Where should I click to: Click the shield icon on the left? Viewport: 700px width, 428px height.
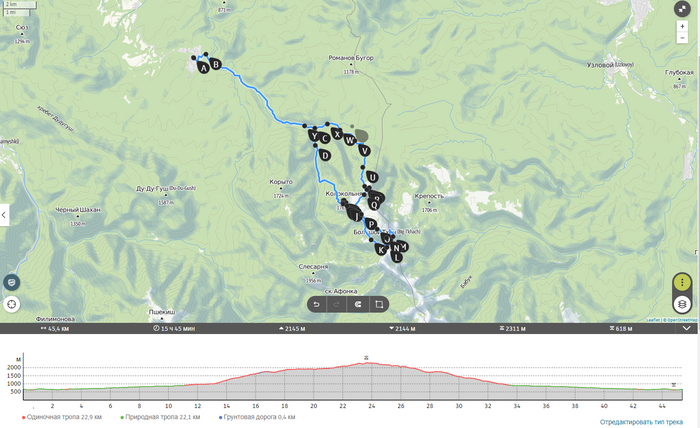point(12,283)
